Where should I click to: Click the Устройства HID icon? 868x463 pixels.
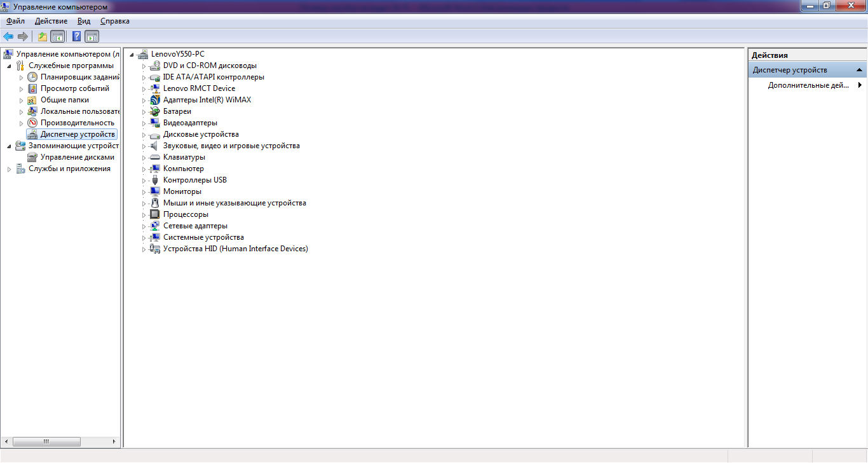pyautogui.click(x=154, y=249)
